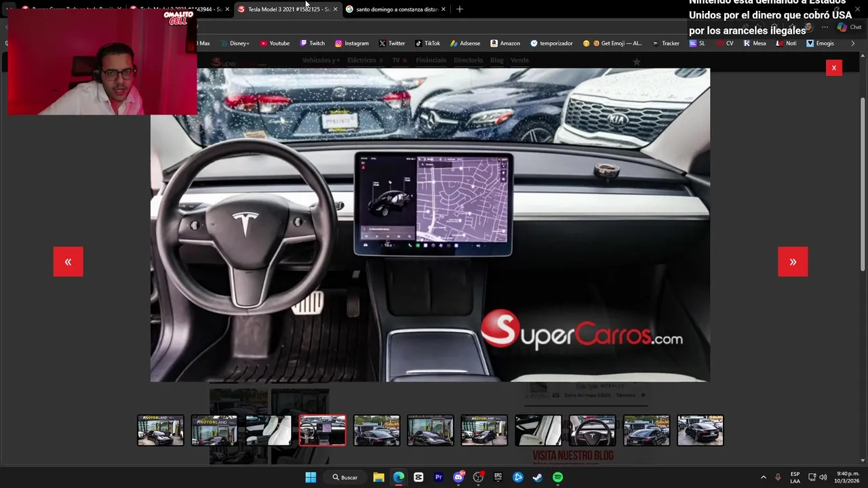
Task: Open the first thumbnail in the gallery strip
Action: 160,430
